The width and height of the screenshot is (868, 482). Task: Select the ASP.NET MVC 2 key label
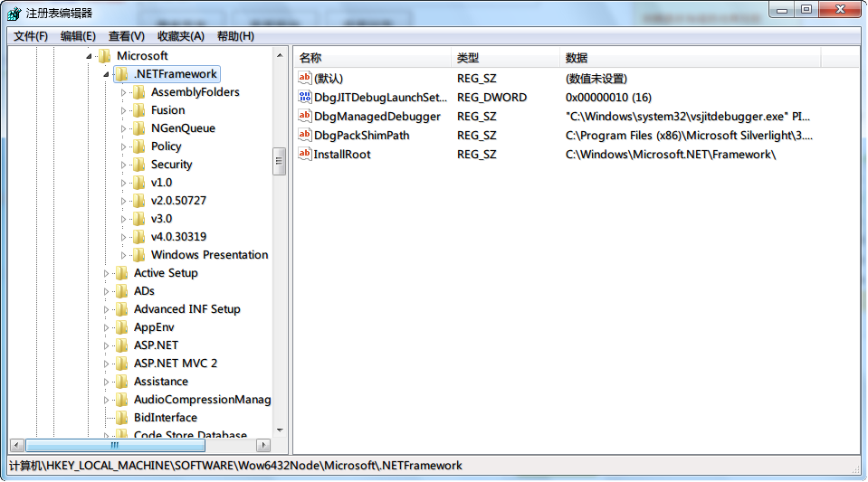point(176,364)
